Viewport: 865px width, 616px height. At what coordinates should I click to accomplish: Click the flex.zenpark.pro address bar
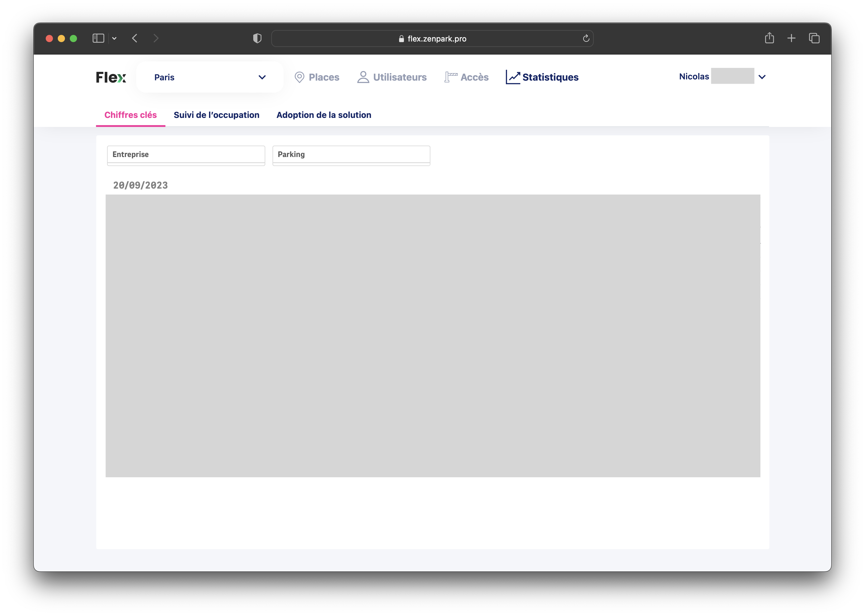tap(432, 38)
